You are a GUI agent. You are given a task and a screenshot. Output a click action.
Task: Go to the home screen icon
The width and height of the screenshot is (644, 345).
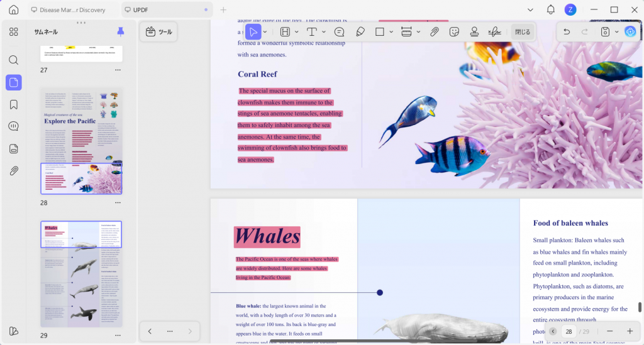click(x=14, y=9)
